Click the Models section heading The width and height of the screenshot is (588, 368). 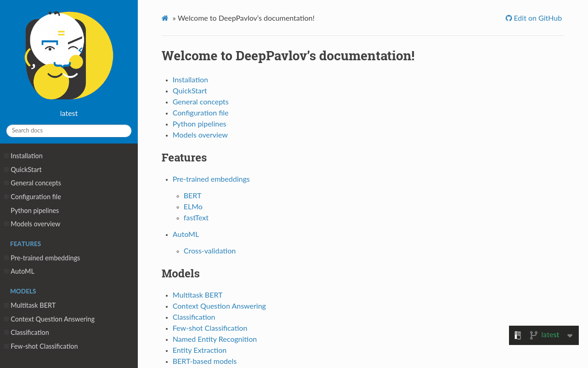tap(181, 274)
